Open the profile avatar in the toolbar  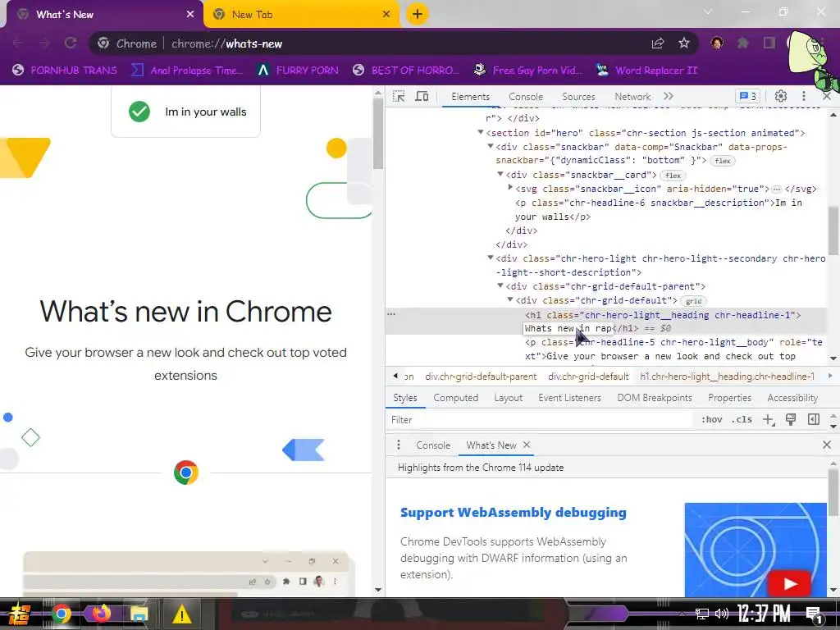717,43
